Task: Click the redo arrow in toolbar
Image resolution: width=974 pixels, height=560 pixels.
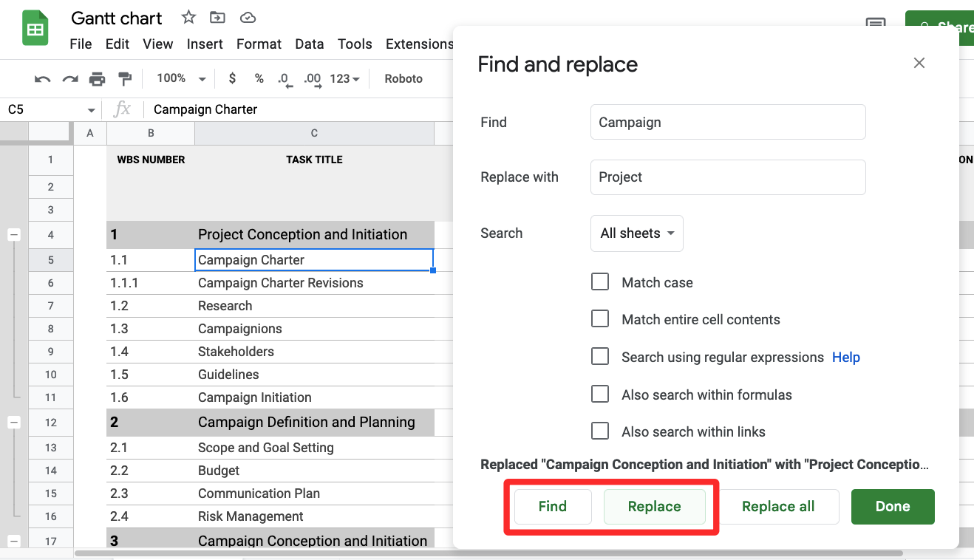Action: (70, 79)
